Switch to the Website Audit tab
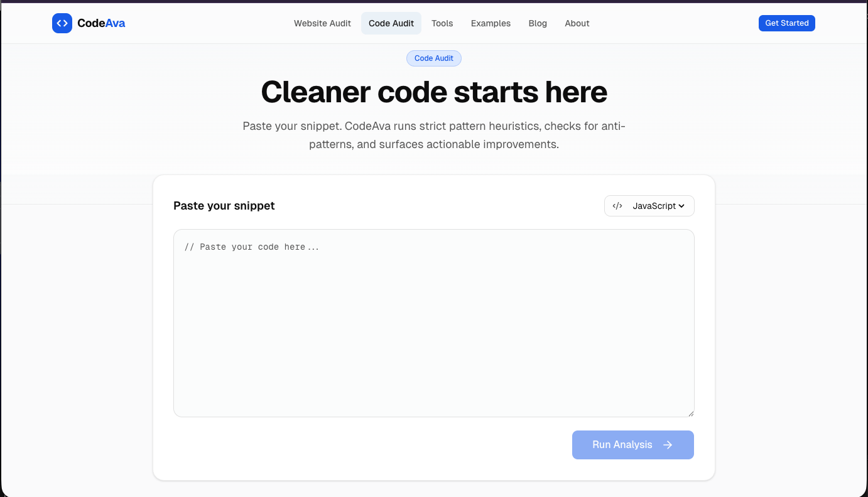 (322, 23)
